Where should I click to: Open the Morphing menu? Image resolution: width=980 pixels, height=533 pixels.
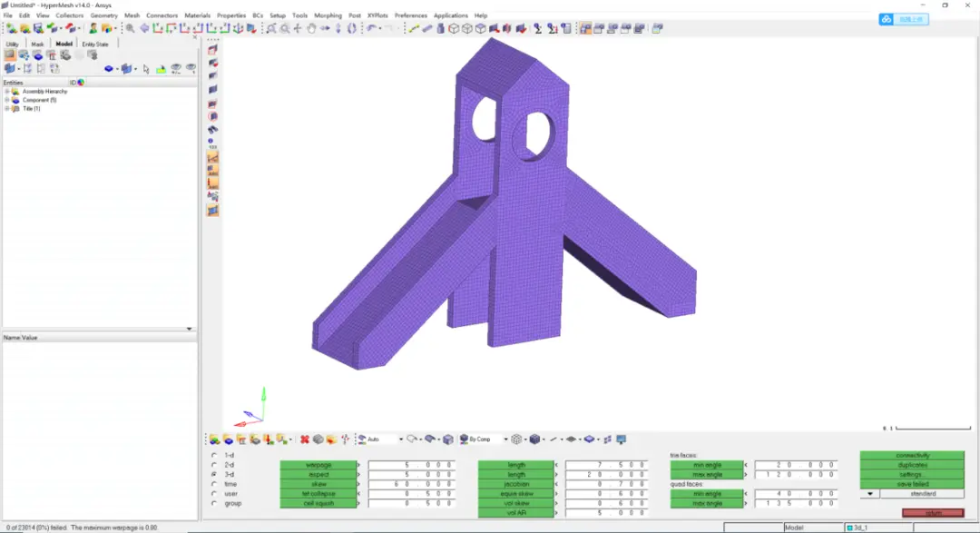(x=328, y=15)
